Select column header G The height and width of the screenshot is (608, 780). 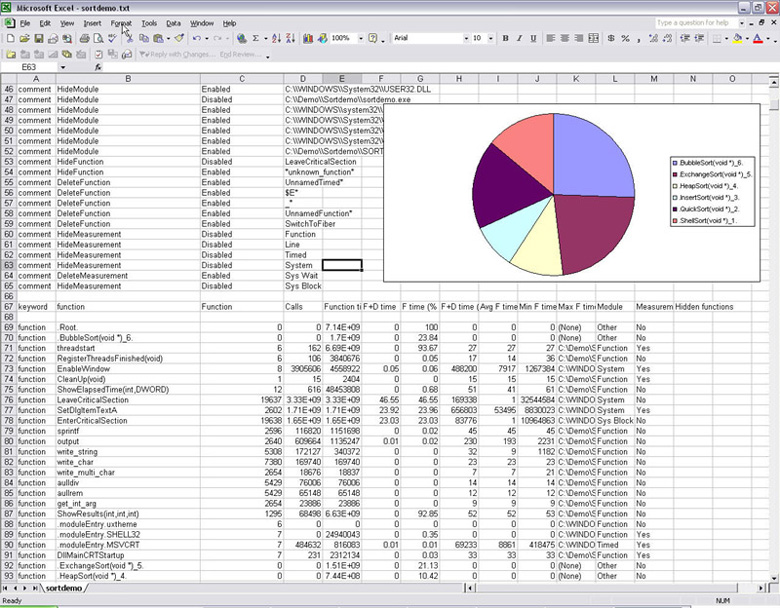[x=419, y=79]
